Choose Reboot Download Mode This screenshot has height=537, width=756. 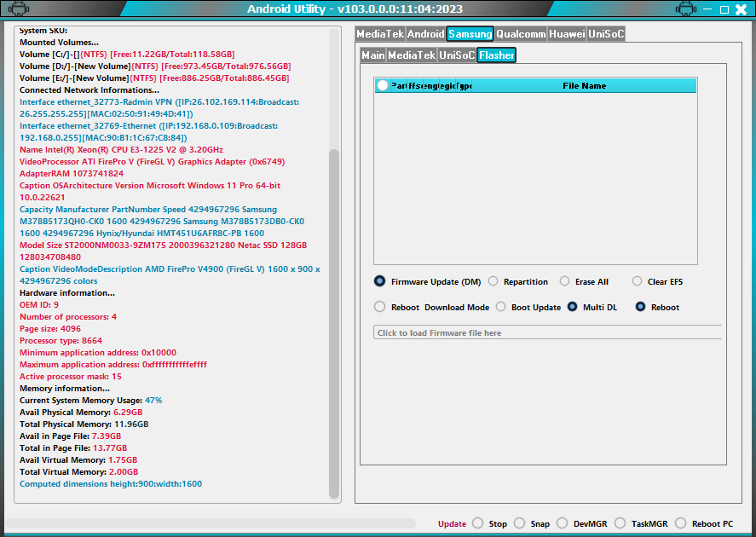pyautogui.click(x=379, y=307)
